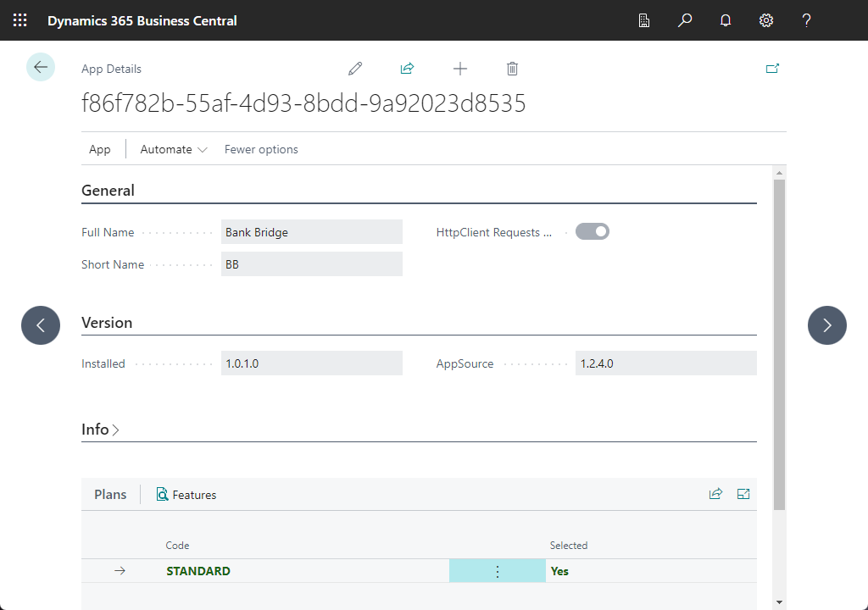Open the settings gear menu
The height and width of the screenshot is (610, 868).
coord(766,20)
